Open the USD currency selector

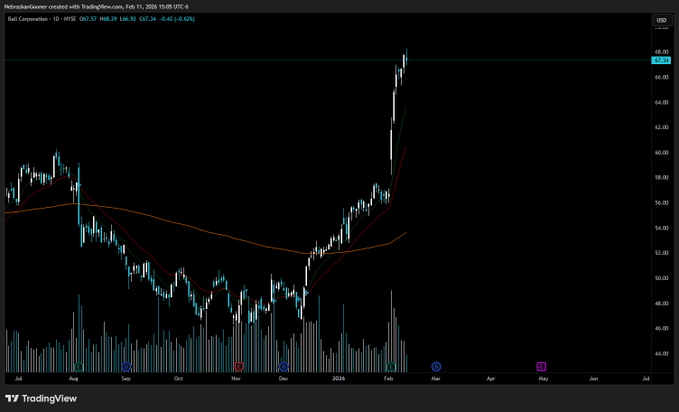tap(661, 20)
